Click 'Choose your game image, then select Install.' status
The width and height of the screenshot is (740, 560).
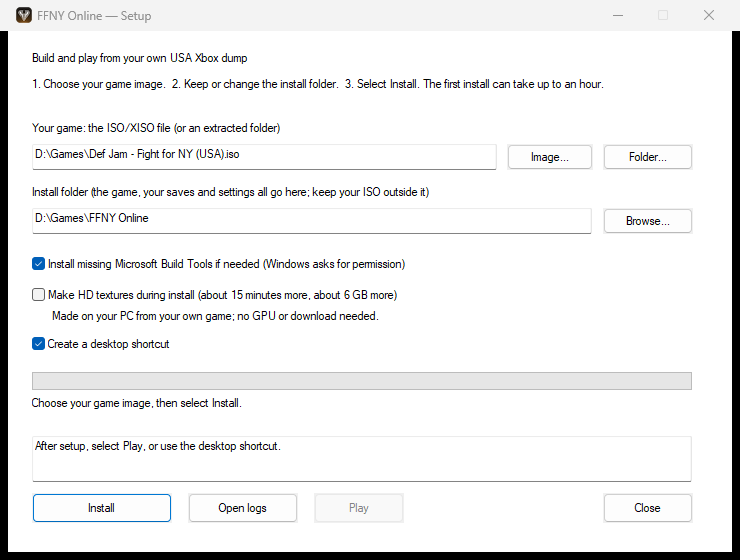tap(136, 403)
